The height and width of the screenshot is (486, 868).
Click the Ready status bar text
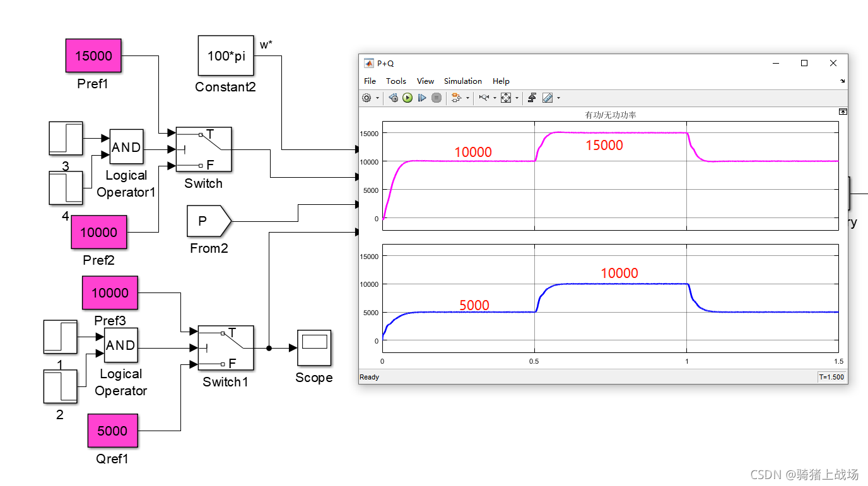[x=370, y=377]
